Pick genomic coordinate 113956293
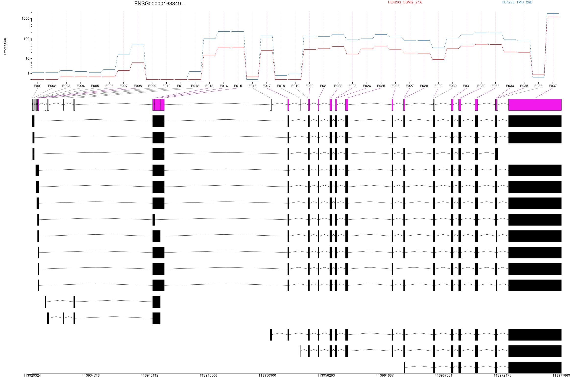 326,375
